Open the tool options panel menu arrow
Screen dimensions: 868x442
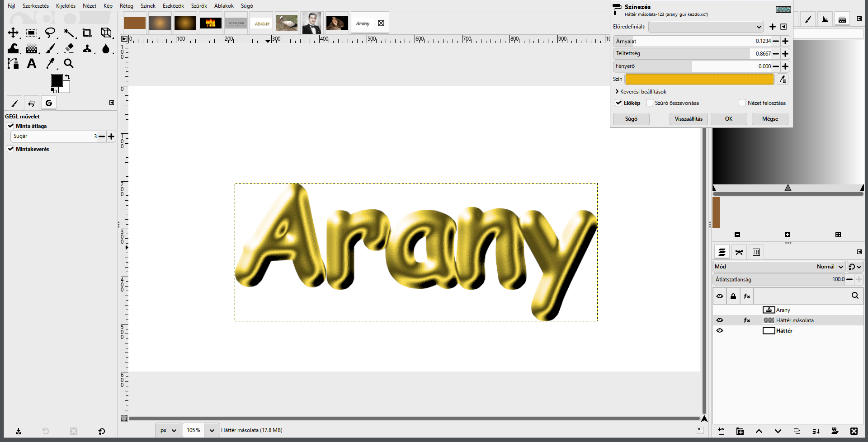[x=112, y=103]
